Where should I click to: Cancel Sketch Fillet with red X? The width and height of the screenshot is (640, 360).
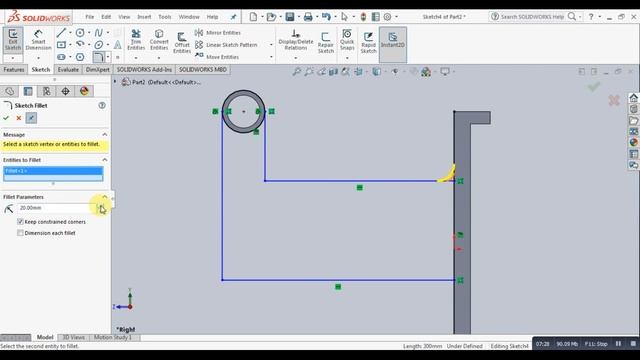point(18,118)
